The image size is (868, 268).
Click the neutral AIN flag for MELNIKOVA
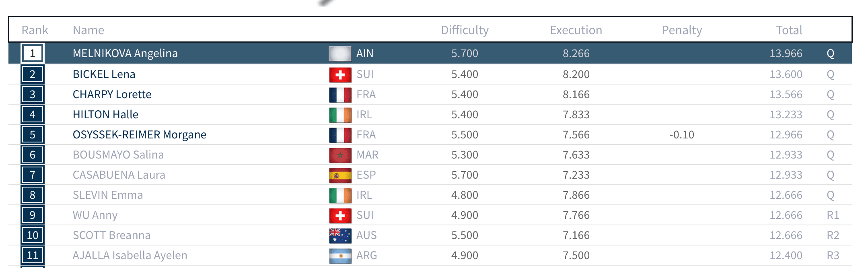pyautogui.click(x=340, y=54)
